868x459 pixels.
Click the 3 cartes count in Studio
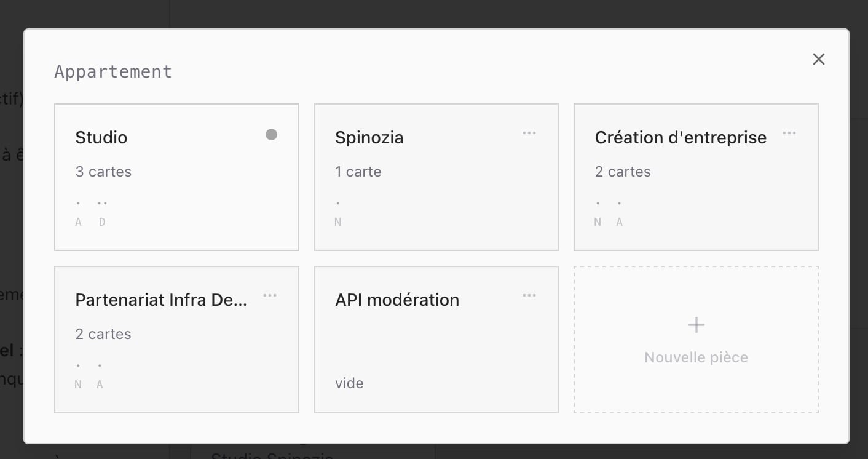pyautogui.click(x=103, y=172)
